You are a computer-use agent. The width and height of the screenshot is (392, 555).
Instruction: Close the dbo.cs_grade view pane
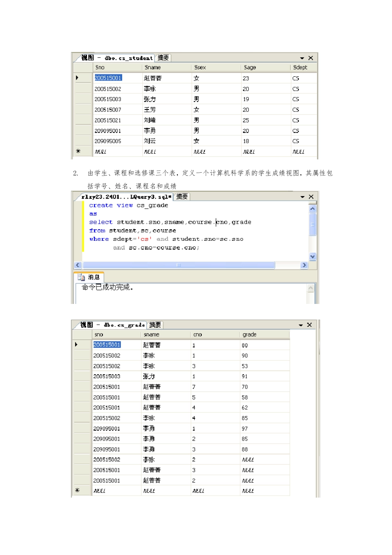[309, 325]
